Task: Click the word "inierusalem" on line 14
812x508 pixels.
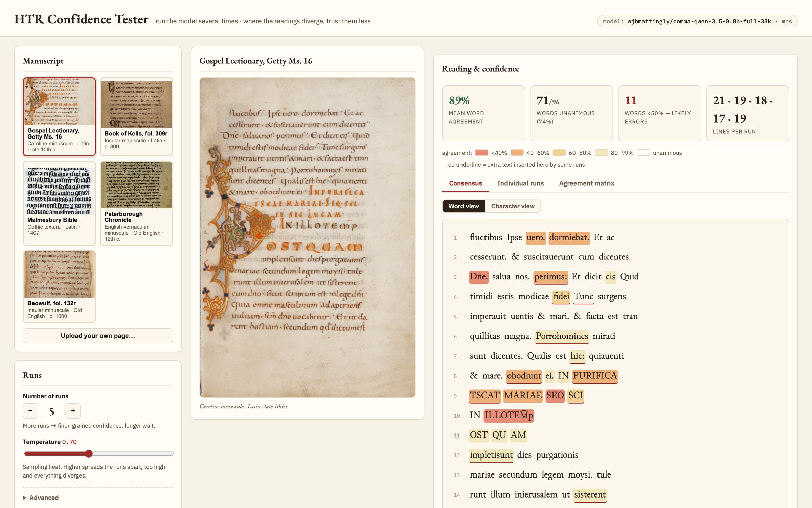Action: click(536, 495)
